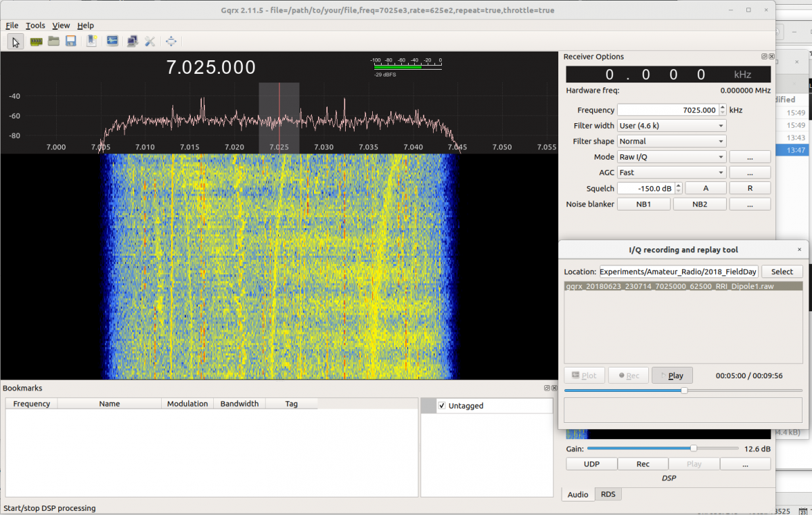
Task: Open the Tools menu
Action: pos(35,26)
